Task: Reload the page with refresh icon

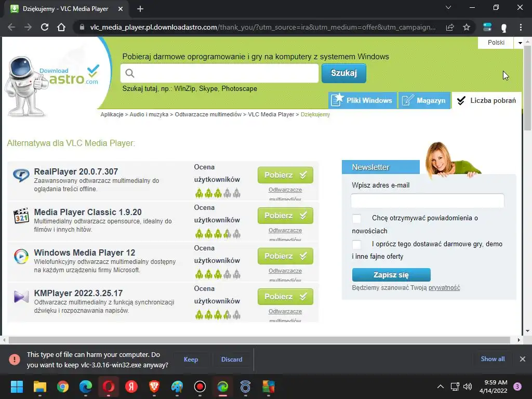Action: 45,27
